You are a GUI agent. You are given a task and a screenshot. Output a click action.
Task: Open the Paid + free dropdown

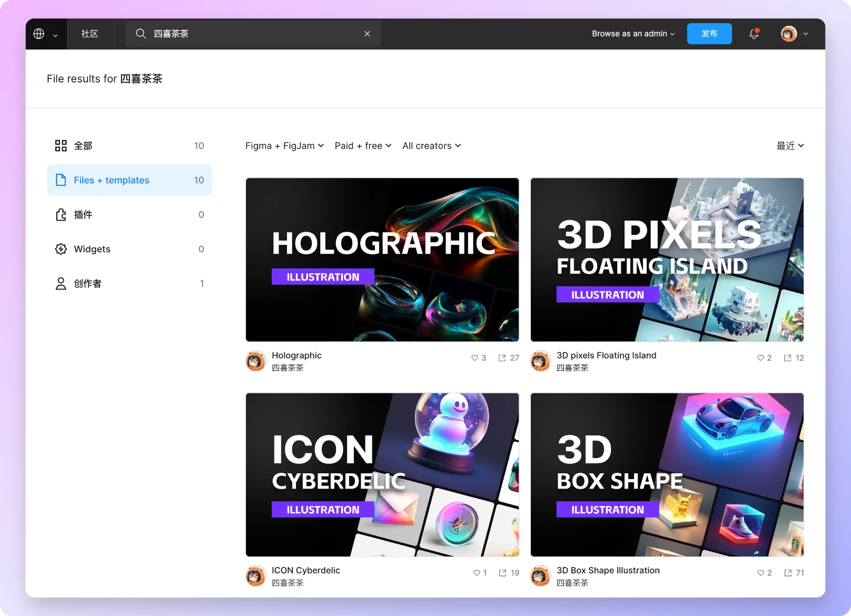tap(363, 146)
